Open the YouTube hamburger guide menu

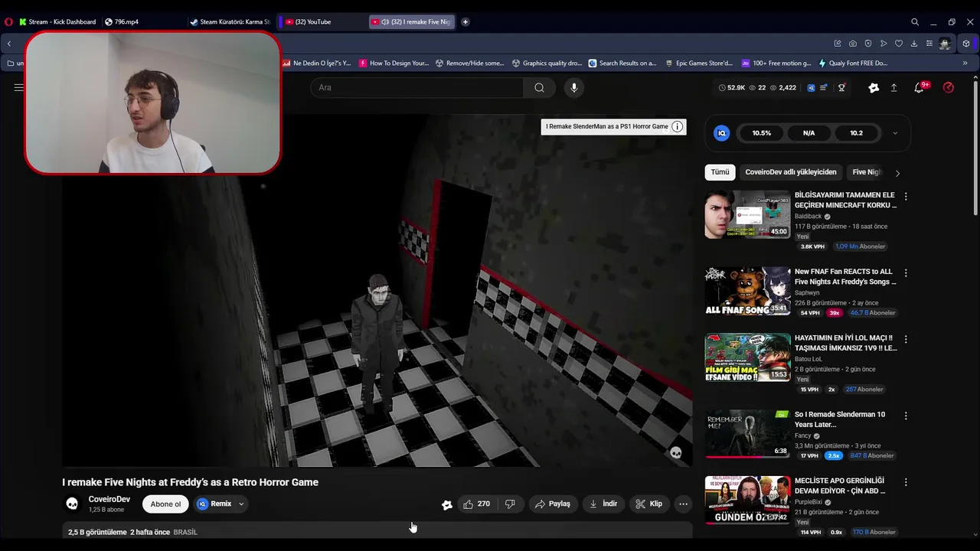click(18, 87)
